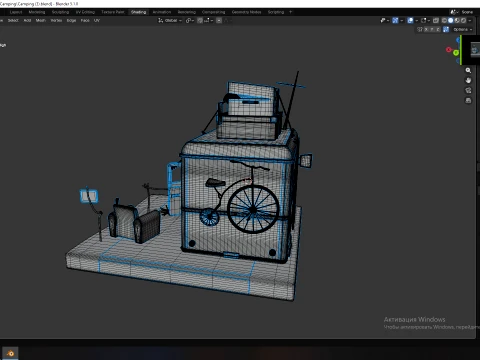Open the snapping options dropdown
This screenshot has height=360, width=480.
tap(208, 20)
